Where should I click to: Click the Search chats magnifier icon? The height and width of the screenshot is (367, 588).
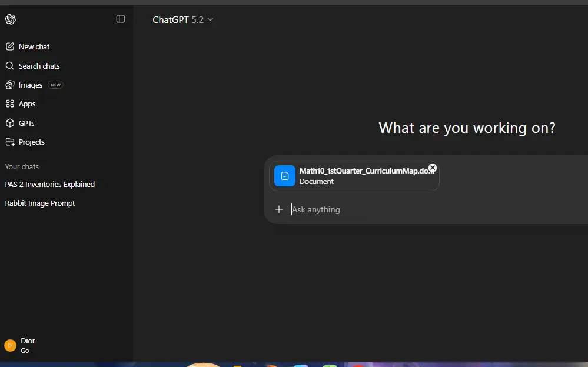click(10, 66)
